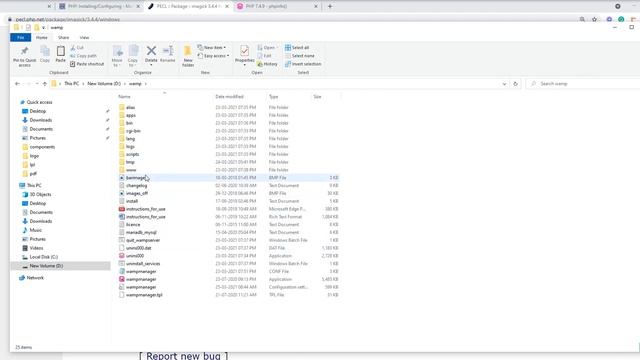
Task: Switch to the Share ribbon tab
Action: [x=63, y=38]
